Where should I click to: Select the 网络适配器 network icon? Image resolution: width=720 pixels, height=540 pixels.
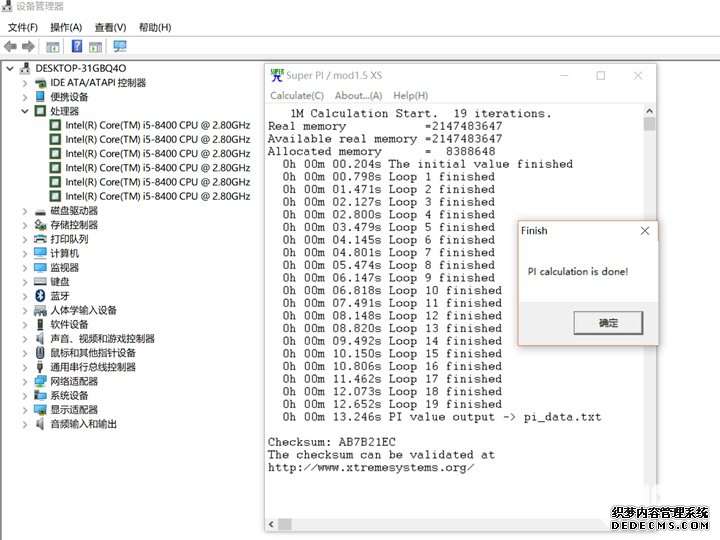click(40, 381)
